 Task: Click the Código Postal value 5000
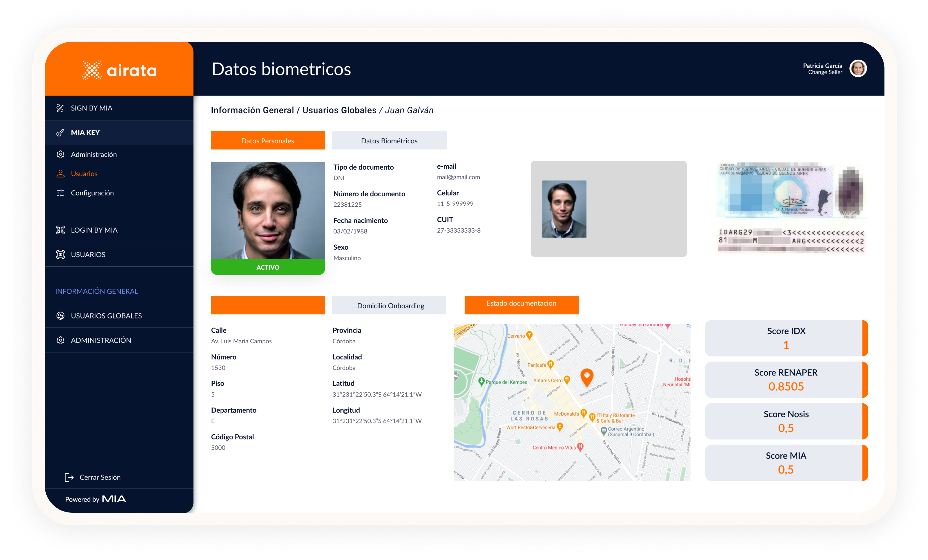click(218, 448)
